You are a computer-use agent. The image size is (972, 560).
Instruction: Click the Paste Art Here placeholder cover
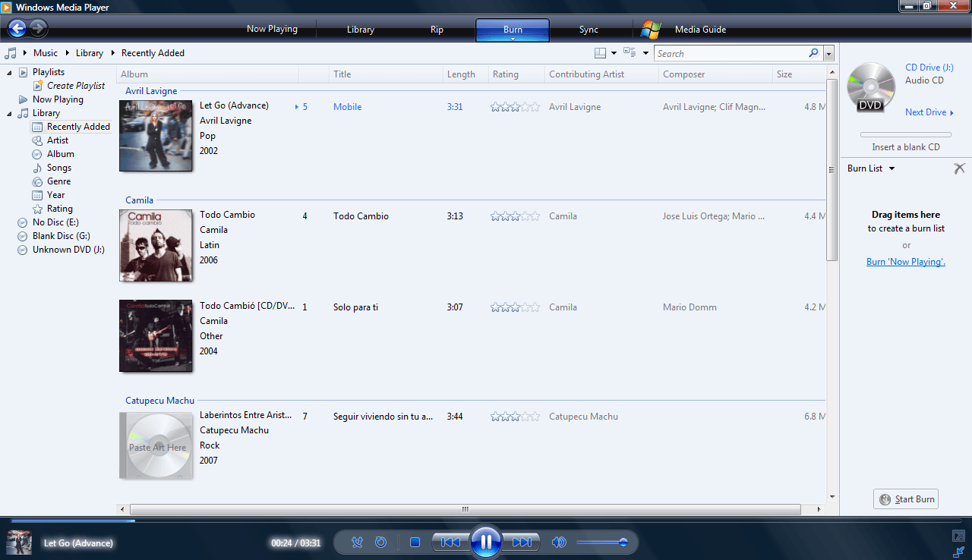[x=156, y=445]
